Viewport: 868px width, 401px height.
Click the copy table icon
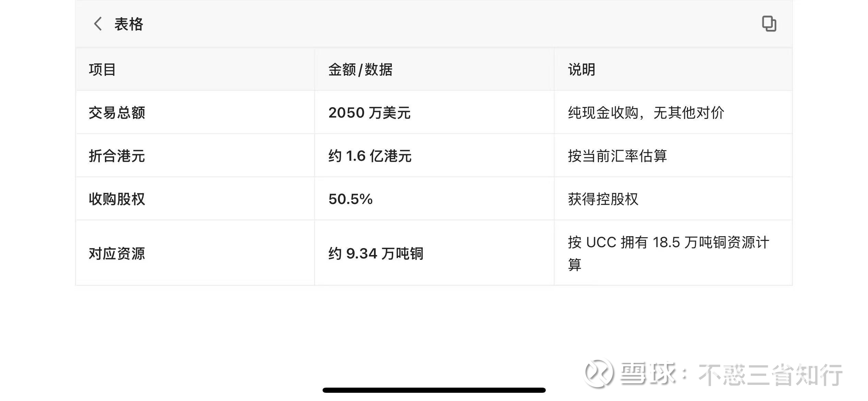coord(769,24)
